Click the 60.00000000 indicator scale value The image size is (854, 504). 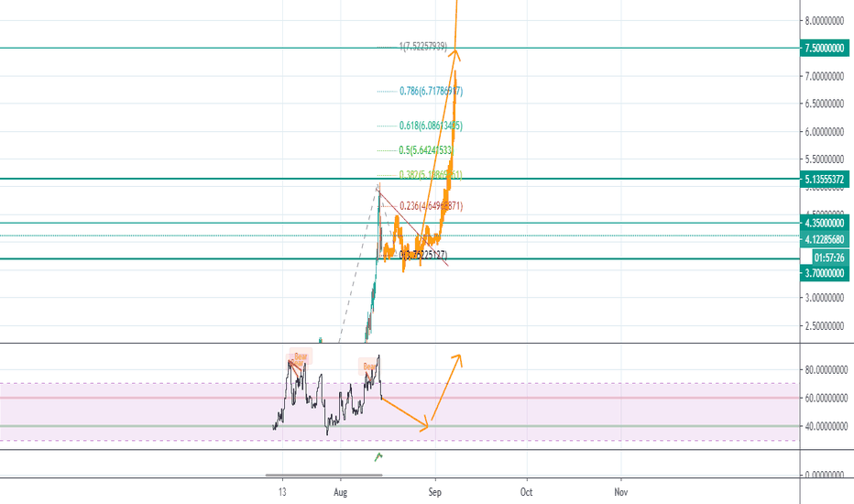click(827, 399)
